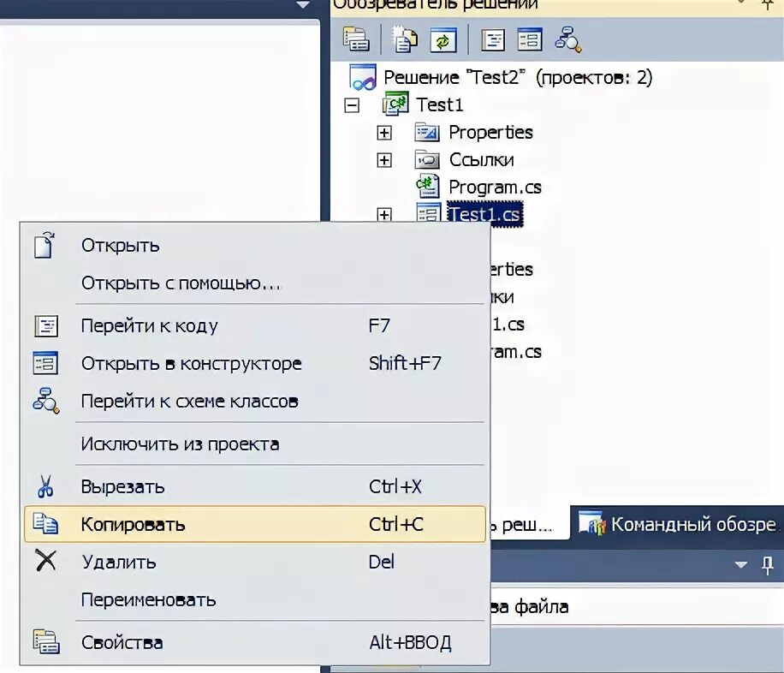Open the left panel dropdown arrow at top
This screenshot has height=673, width=784.
pyautogui.click(x=302, y=4)
